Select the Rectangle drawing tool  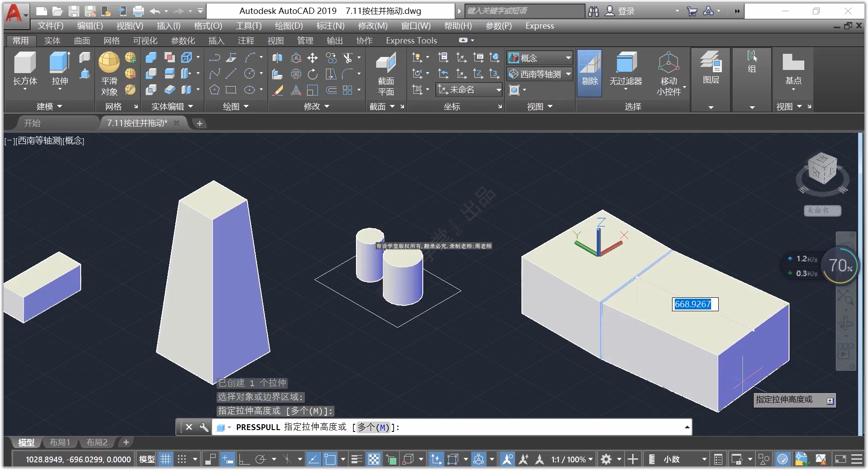[231, 90]
